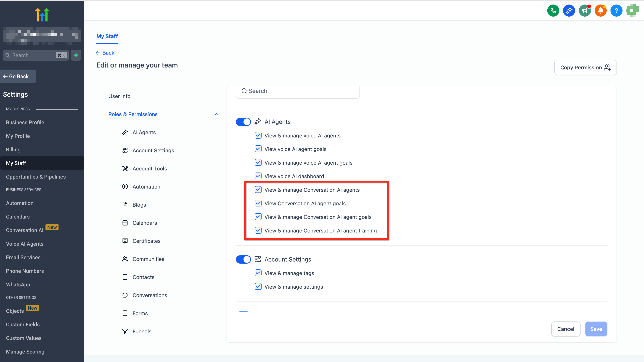
Task: Uncheck View voice AI dashboard
Action: point(258,176)
